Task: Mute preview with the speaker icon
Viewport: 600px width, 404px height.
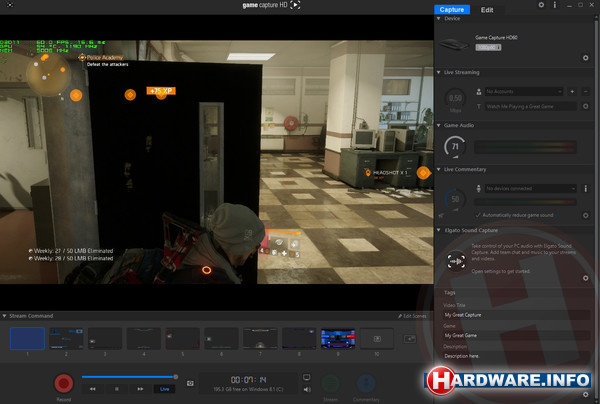Action: coord(307,389)
